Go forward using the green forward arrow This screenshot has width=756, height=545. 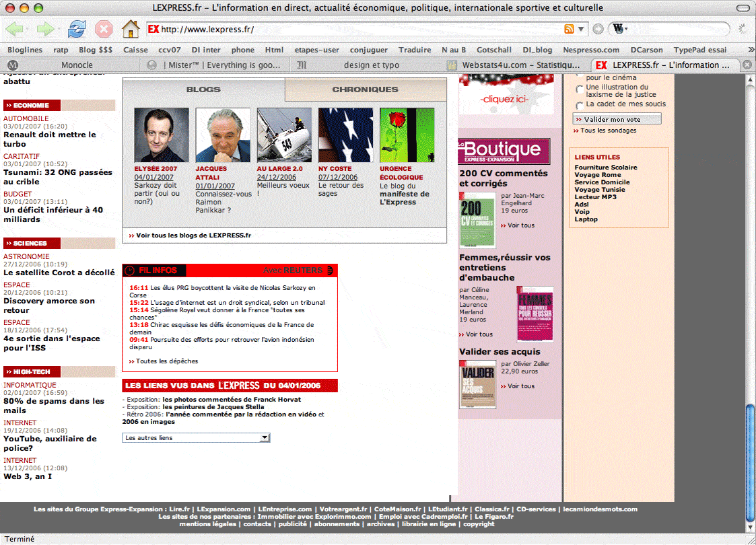46,30
